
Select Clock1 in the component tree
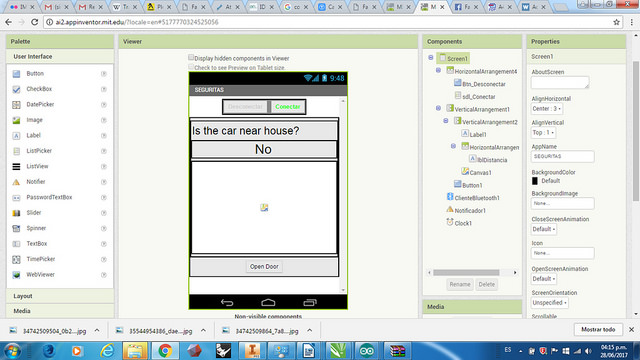pyautogui.click(x=463, y=223)
